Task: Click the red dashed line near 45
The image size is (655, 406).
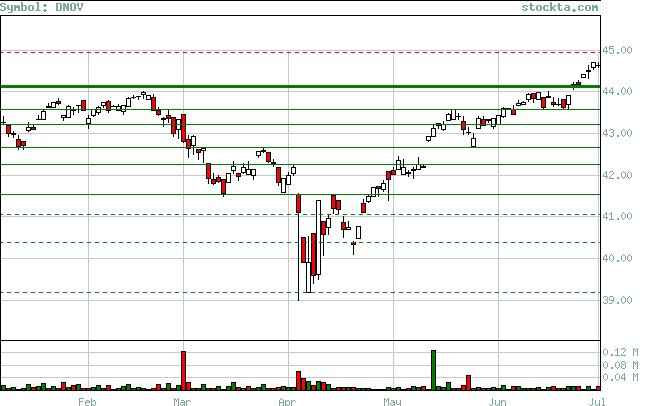Action: pos(300,53)
